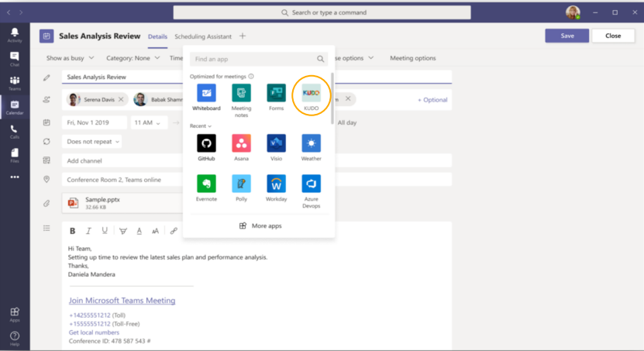Close the meeting form
Screen dimensions: 644x351
pos(613,36)
